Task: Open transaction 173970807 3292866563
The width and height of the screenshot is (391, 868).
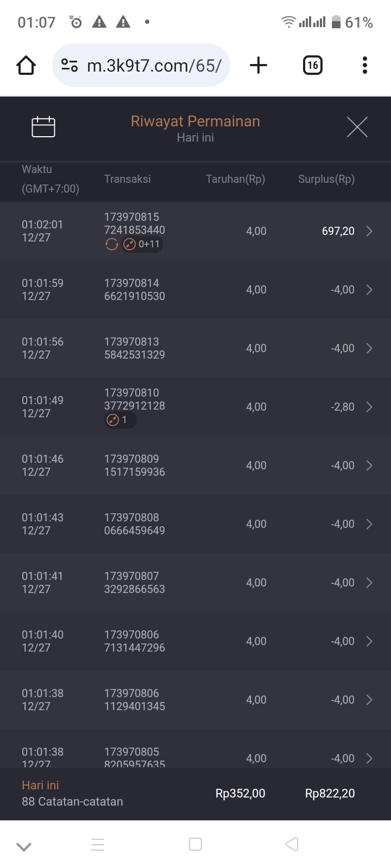Action: (x=135, y=583)
